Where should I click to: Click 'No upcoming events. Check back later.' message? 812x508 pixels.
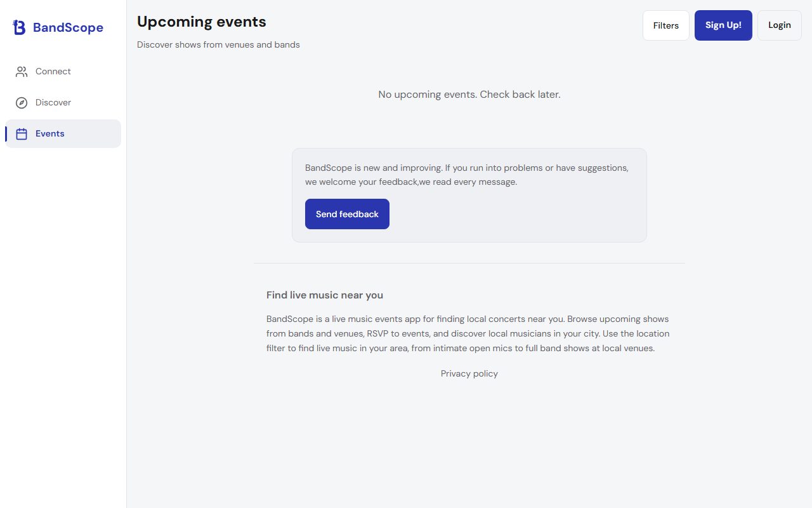(469, 95)
